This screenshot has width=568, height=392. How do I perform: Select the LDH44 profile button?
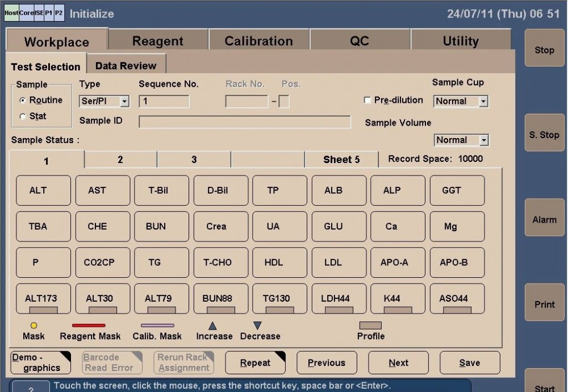point(339,298)
